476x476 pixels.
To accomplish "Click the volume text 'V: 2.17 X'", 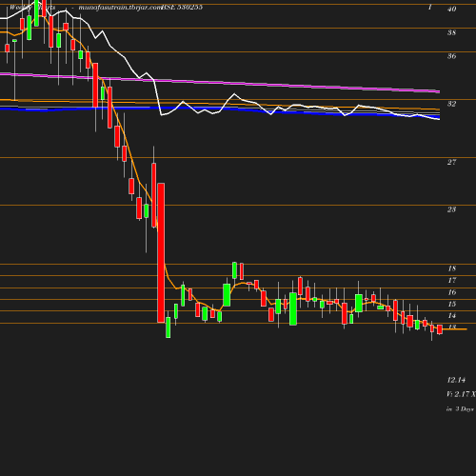I will [x=461, y=394].
